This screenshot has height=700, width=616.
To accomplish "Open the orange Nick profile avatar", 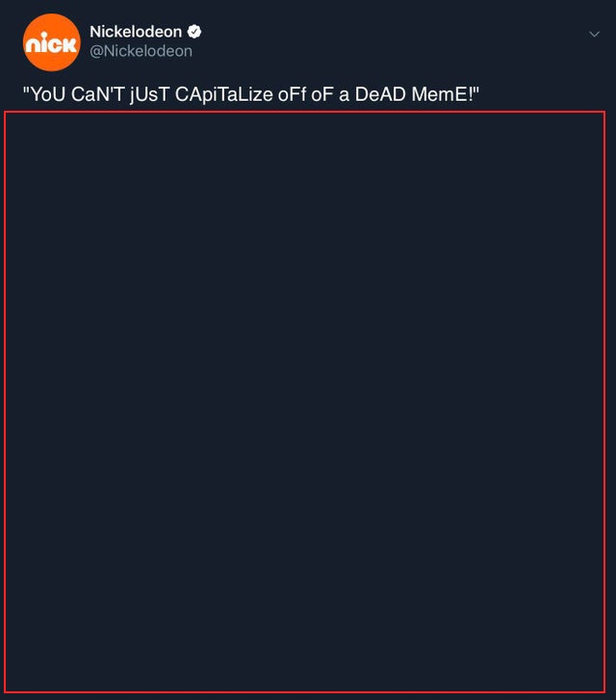I will 51,42.
